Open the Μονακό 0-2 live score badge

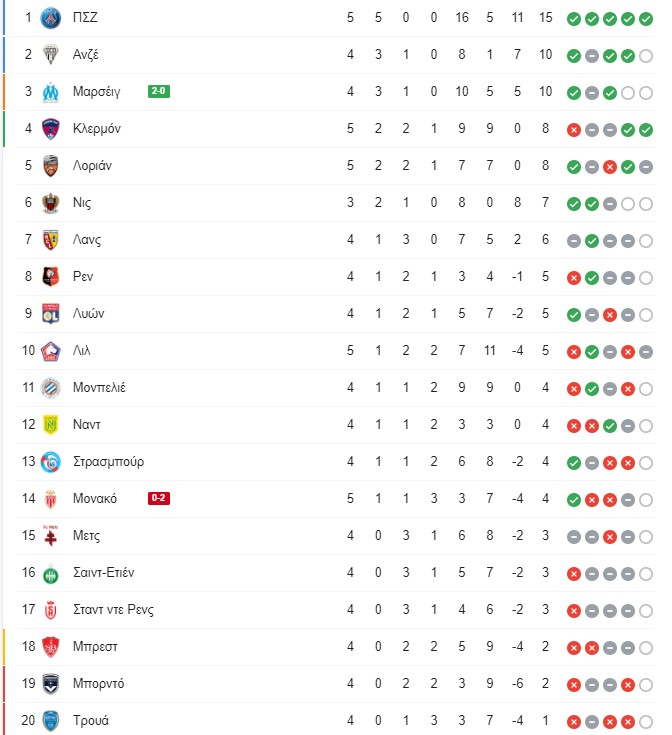coord(159,498)
